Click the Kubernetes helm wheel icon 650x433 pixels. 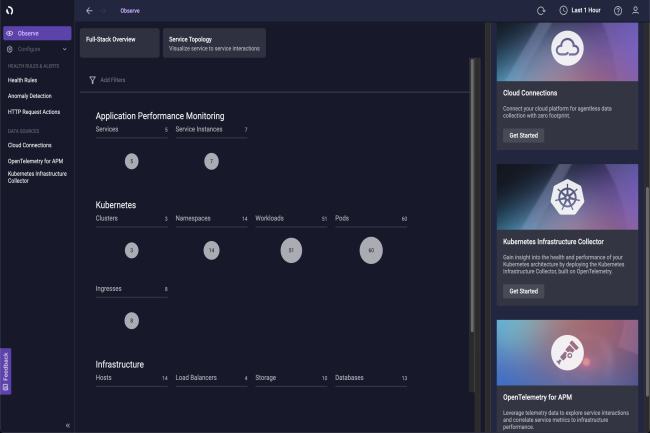567,197
